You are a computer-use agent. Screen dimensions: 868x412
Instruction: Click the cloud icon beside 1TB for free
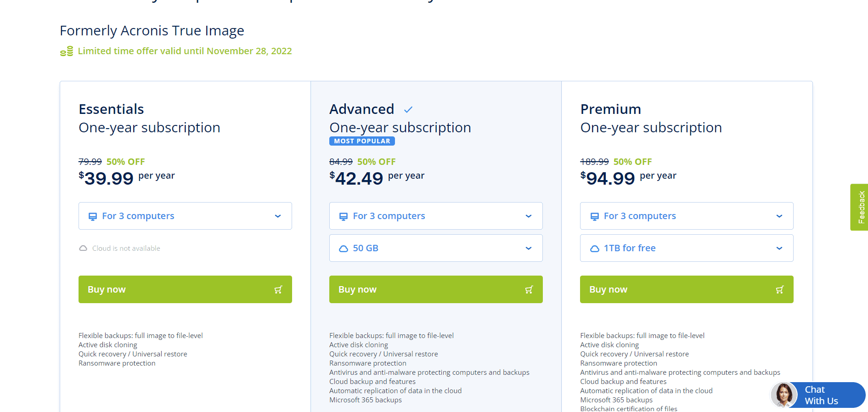[594, 248]
